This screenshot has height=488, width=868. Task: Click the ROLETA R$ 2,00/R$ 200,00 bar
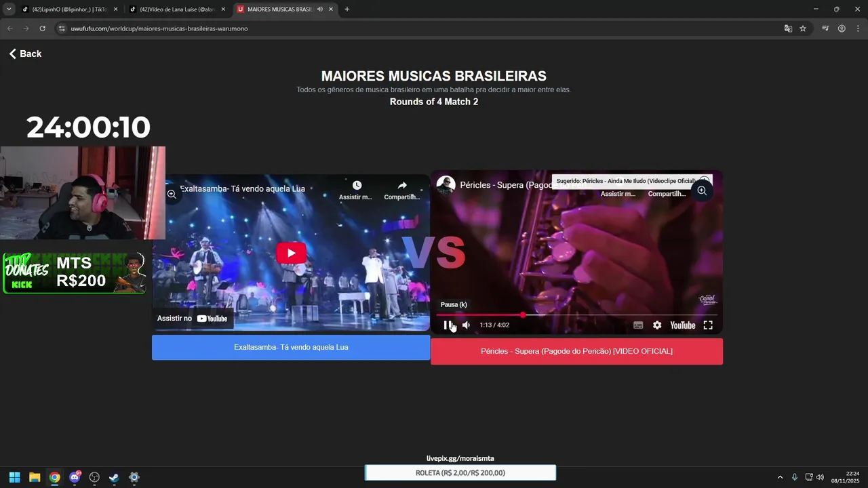click(460, 473)
